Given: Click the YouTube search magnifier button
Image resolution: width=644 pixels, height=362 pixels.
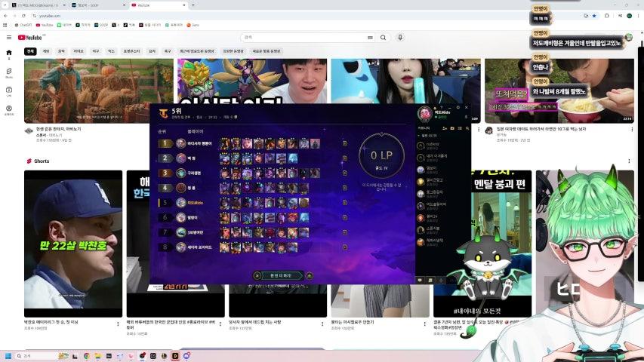Looking at the screenshot, I should pos(383,38).
